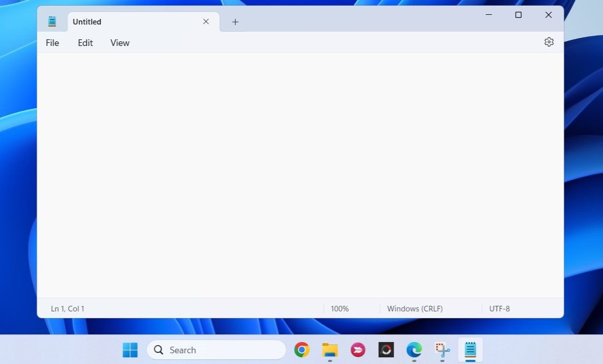Screen dimensions: 603x364
Task: Click the Windows (CRLF) line-ending indicator
Action: (415, 308)
